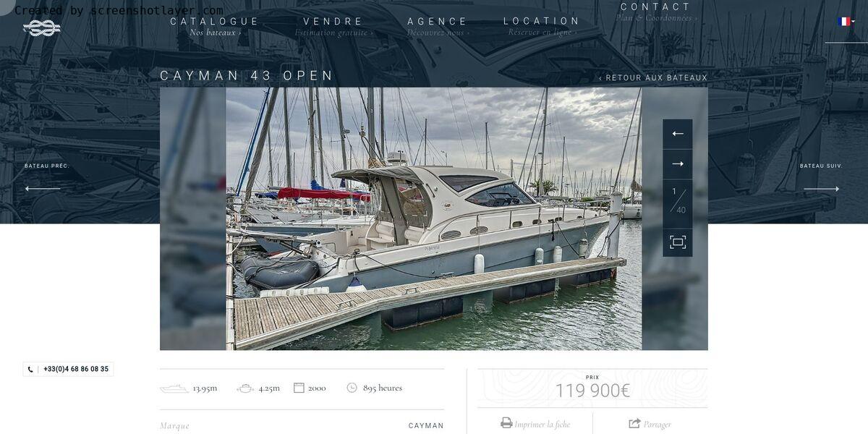
Task: Click the share arrow icon
Action: (x=635, y=423)
